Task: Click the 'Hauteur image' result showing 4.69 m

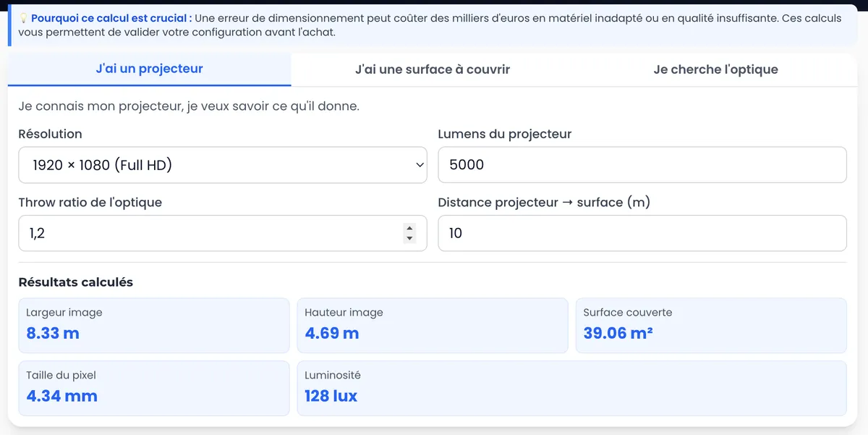Action: click(433, 324)
